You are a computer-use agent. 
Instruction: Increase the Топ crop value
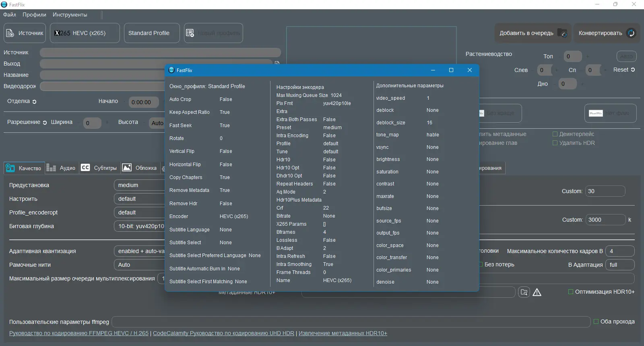(588, 56)
